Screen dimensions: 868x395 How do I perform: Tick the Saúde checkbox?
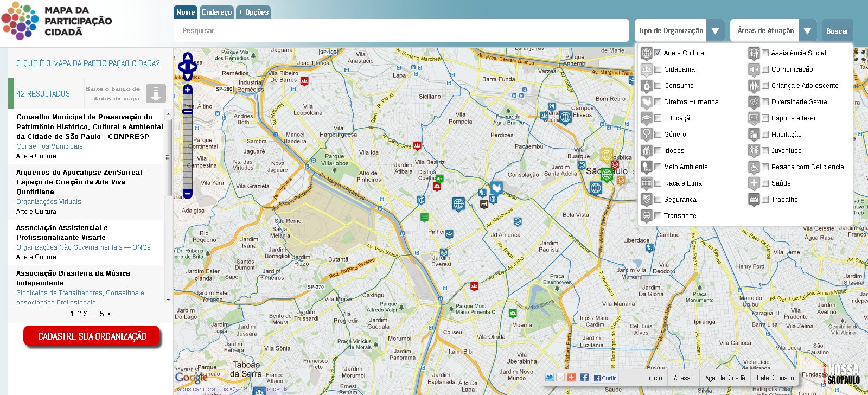[x=765, y=183]
